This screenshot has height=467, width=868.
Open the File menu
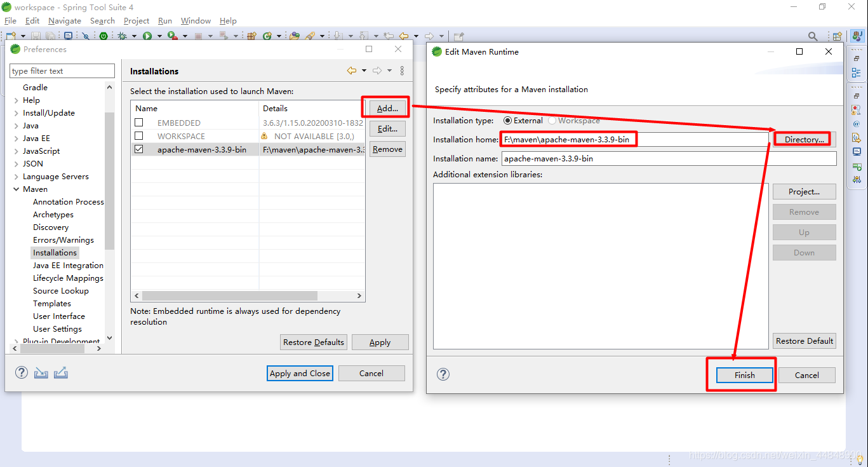pyautogui.click(x=10, y=21)
